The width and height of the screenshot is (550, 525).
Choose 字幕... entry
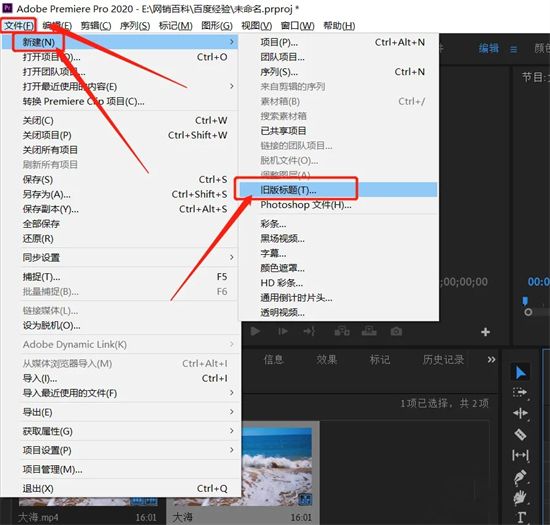(x=338, y=253)
